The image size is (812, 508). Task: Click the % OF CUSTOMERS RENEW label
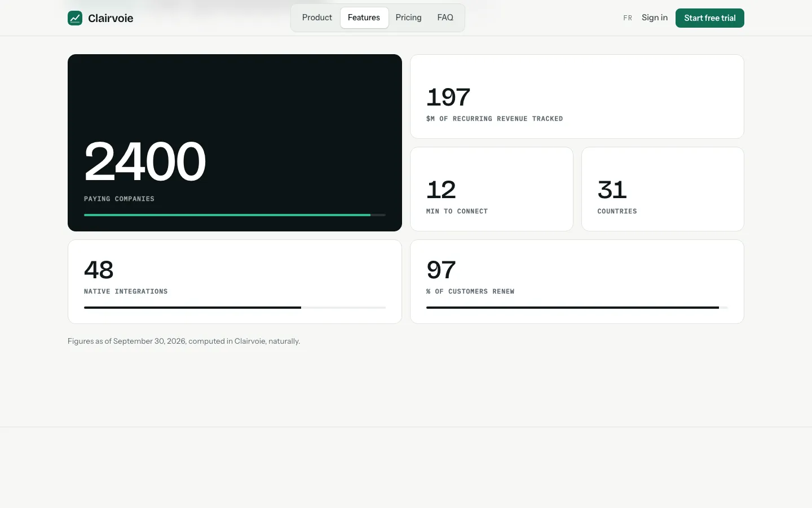point(470,291)
